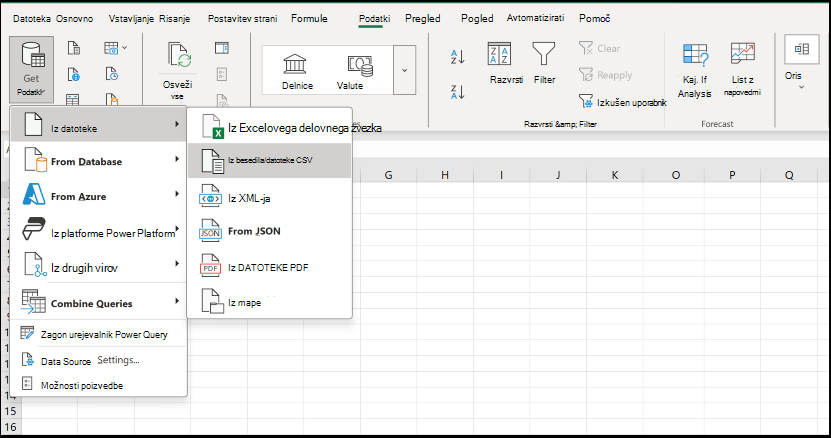Open the Oris dropdown chevron
831x438 pixels.
coord(801,87)
